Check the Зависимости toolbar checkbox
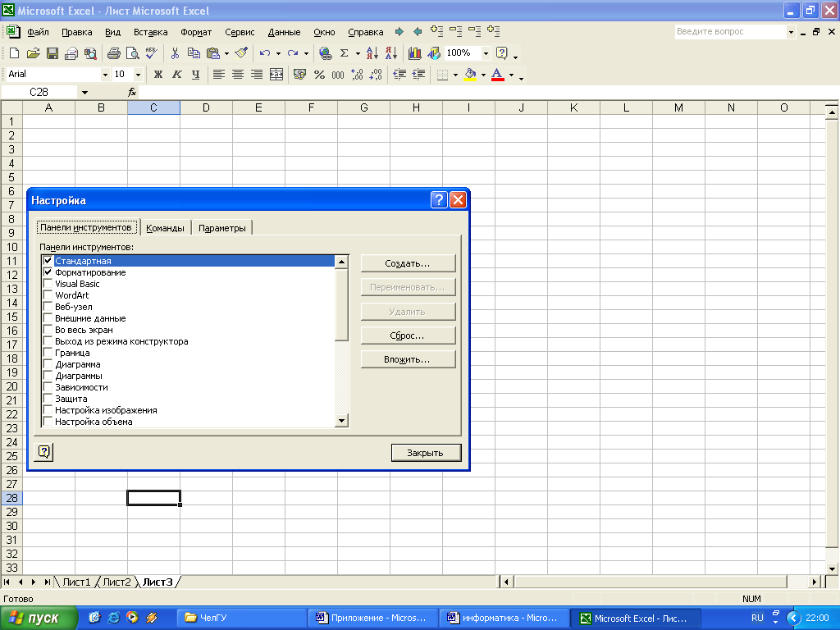Image resolution: width=840 pixels, height=630 pixels. (x=48, y=387)
